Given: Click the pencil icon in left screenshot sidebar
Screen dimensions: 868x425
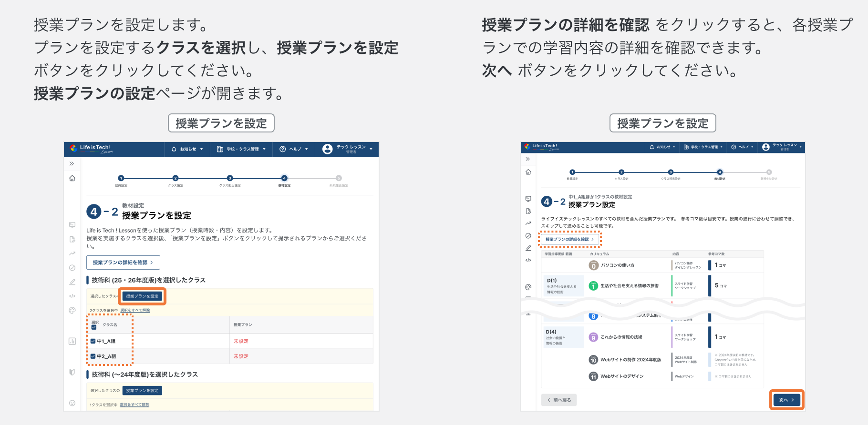Looking at the screenshot, I should coord(72,282).
